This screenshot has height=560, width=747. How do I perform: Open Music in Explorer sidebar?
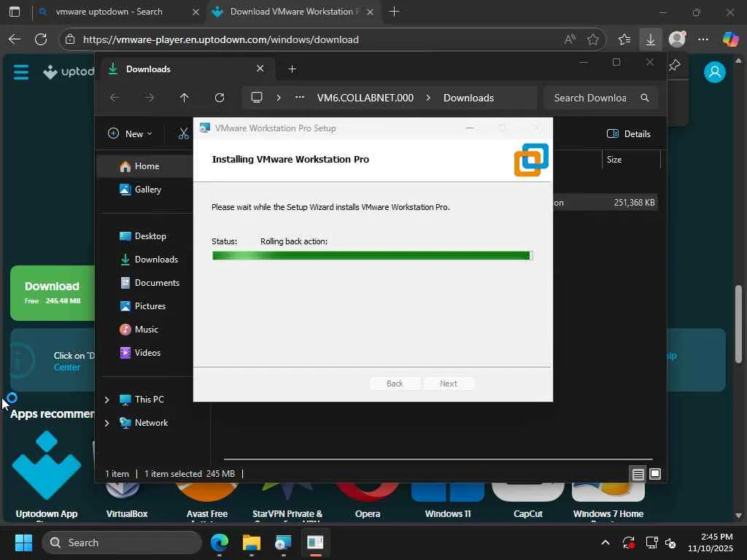tap(146, 330)
